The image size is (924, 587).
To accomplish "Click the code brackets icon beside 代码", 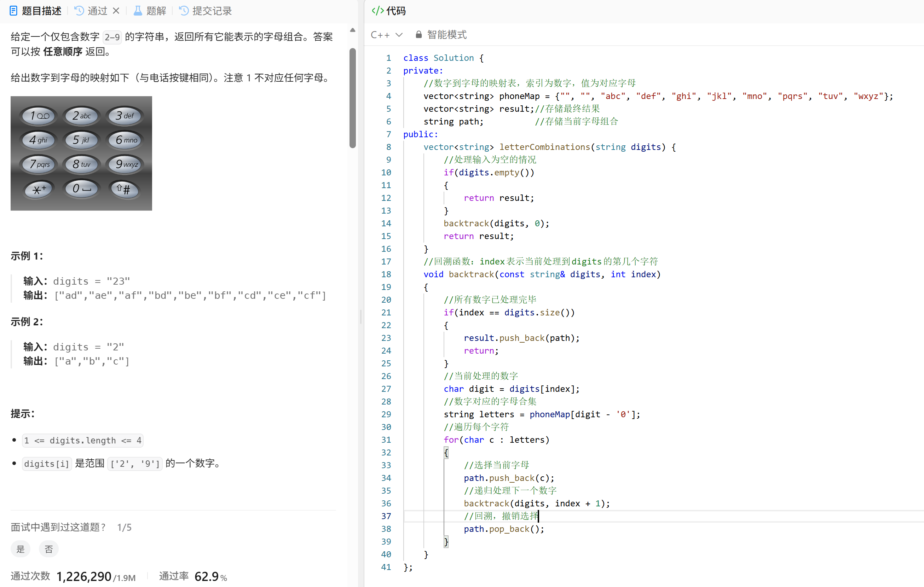I will 377,11.
